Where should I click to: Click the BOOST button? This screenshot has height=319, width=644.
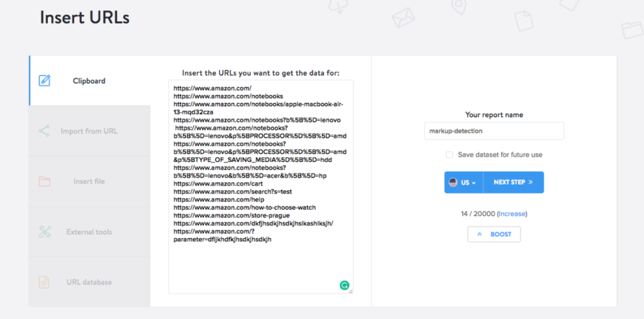[494, 234]
